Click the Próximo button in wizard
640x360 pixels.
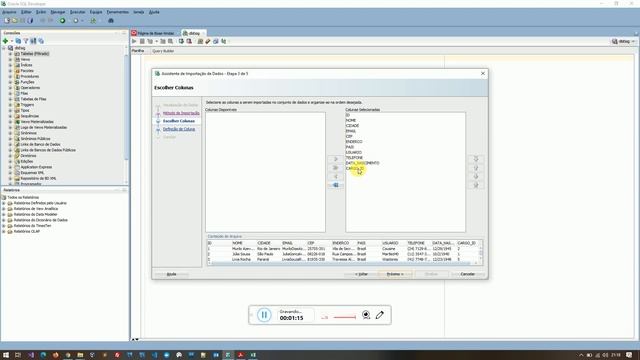(395, 274)
